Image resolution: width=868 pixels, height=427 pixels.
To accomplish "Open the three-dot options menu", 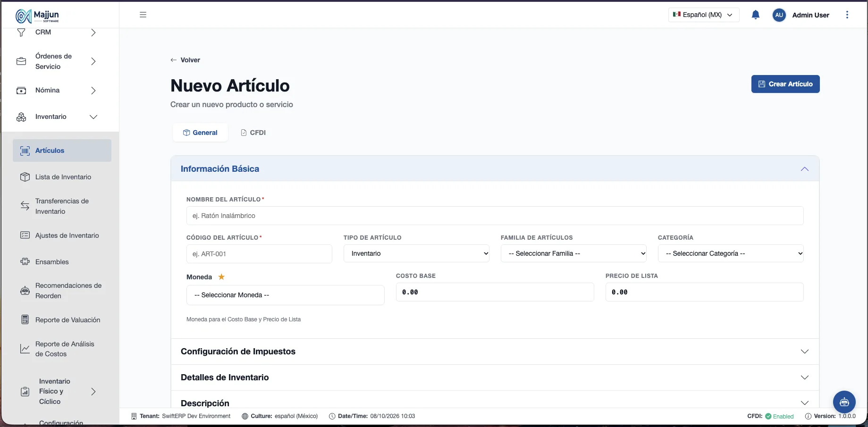I will pos(847,15).
